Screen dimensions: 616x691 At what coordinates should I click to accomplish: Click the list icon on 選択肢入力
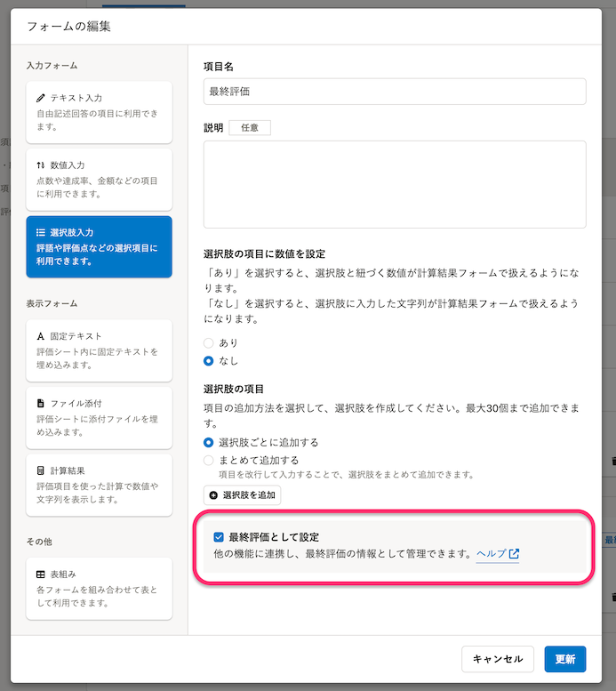[41, 232]
